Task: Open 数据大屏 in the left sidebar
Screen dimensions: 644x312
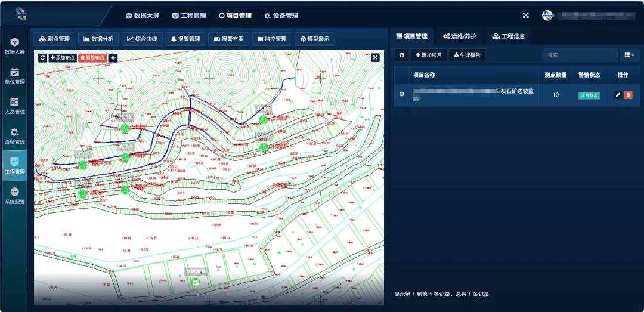Action: click(x=15, y=46)
